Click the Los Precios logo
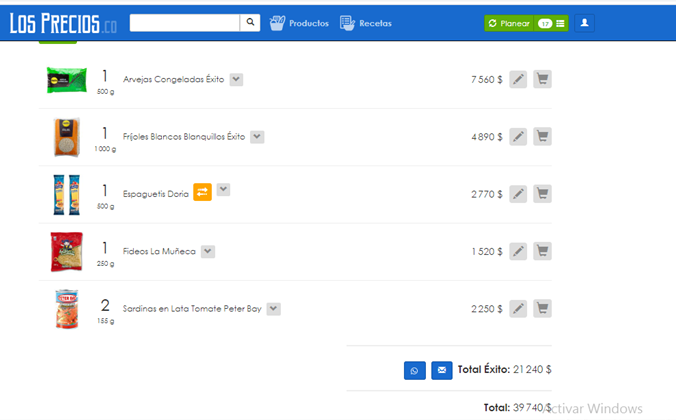Image resolution: width=676 pixels, height=420 pixels. 63,23
